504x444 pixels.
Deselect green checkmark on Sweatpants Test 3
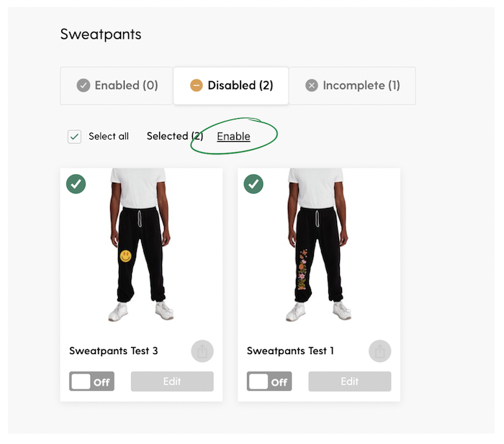pos(76,184)
